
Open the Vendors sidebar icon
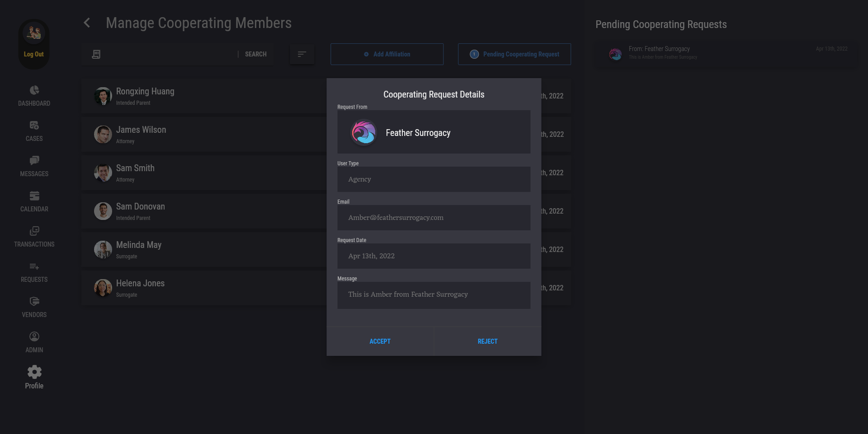pos(34,302)
